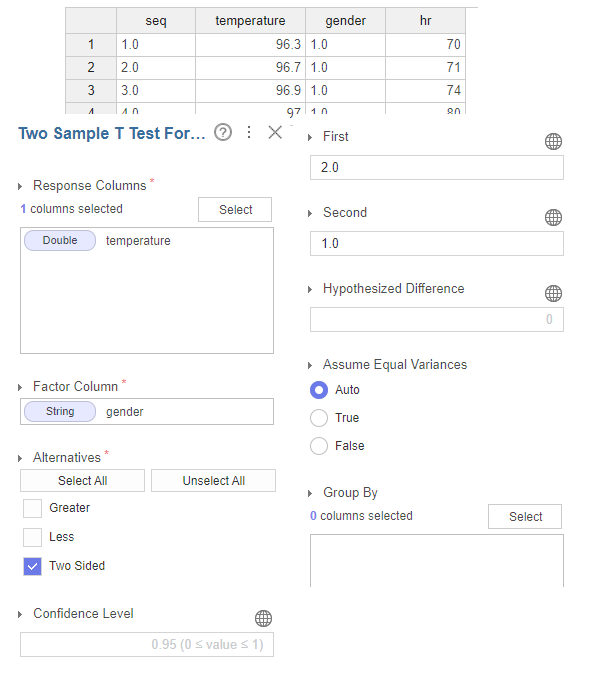The height and width of the screenshot is (678, 592).
Task: Click hr cell with value 70
Action: 425,45
